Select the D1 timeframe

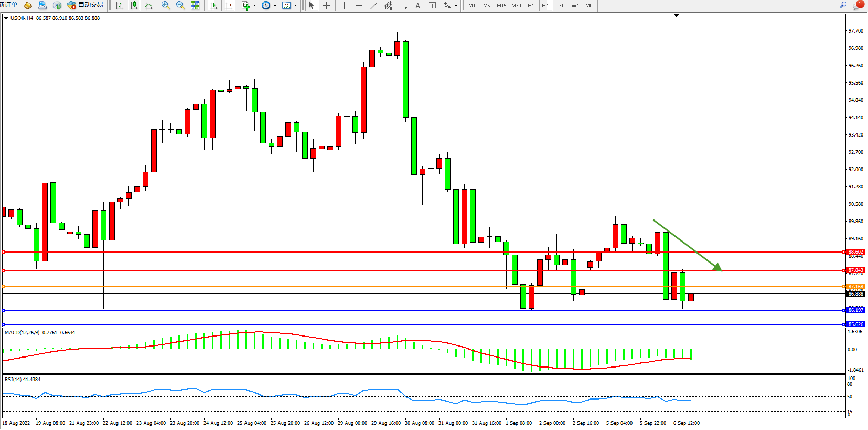[560, 5]
